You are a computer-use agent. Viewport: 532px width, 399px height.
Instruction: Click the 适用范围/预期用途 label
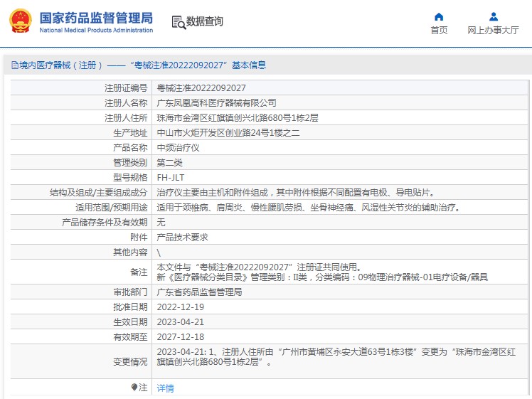click(111, 207)
